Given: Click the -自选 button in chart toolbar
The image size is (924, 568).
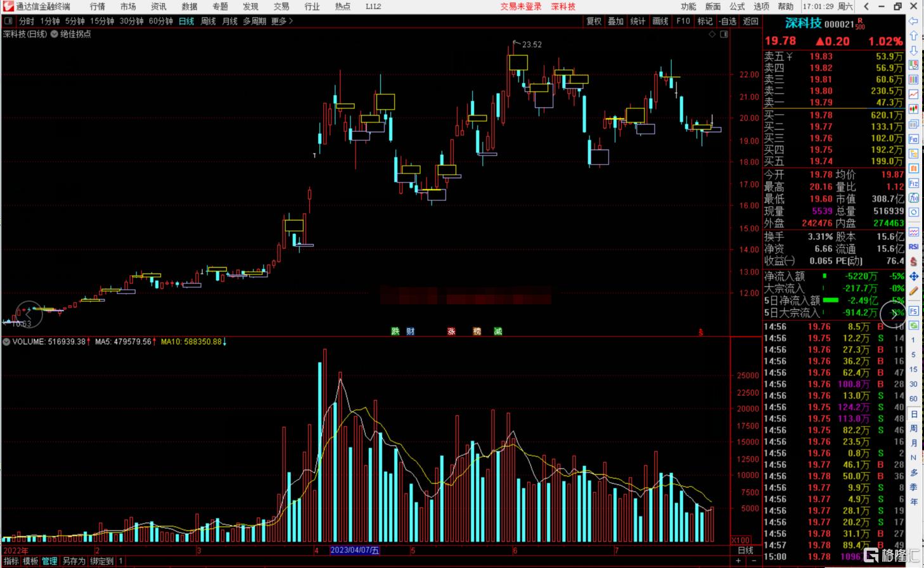Looking at the screenshot, I should coord(728,21).
